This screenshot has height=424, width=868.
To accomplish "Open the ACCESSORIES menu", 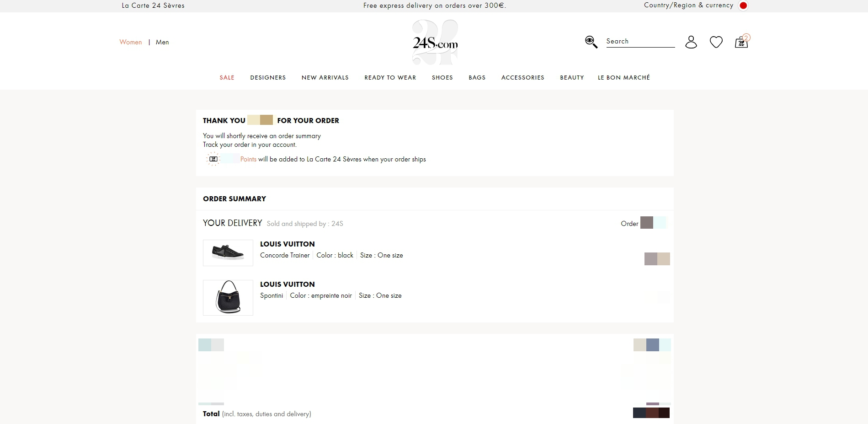I will [x=523, y=78].
